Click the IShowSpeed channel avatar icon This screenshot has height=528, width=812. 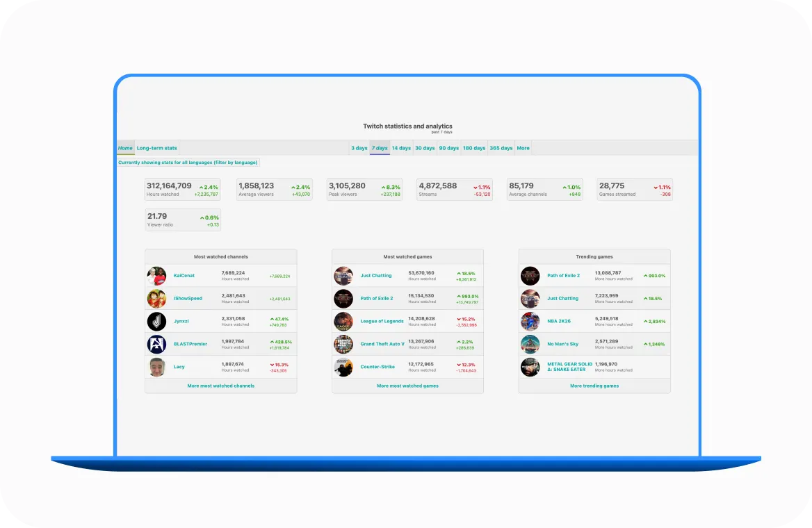[157, 298]
